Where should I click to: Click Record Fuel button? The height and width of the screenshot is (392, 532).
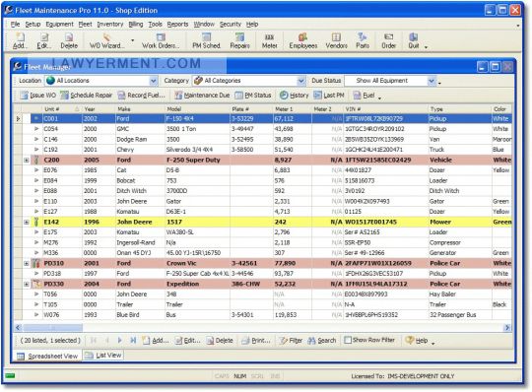141,96
